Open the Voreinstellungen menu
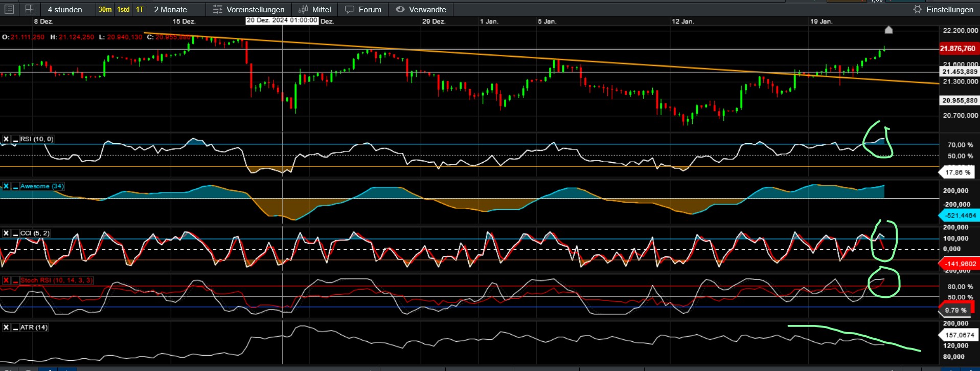 point(248,9)
